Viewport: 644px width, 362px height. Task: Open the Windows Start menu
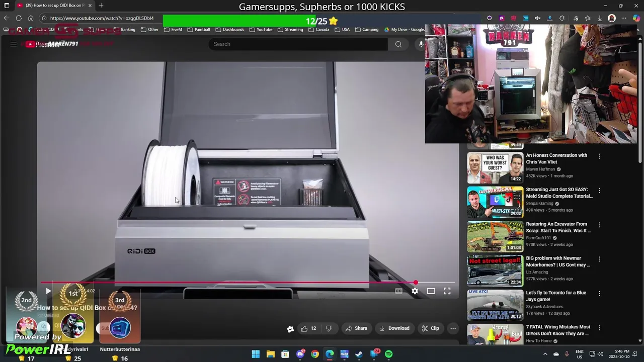[x=256, y=354]
